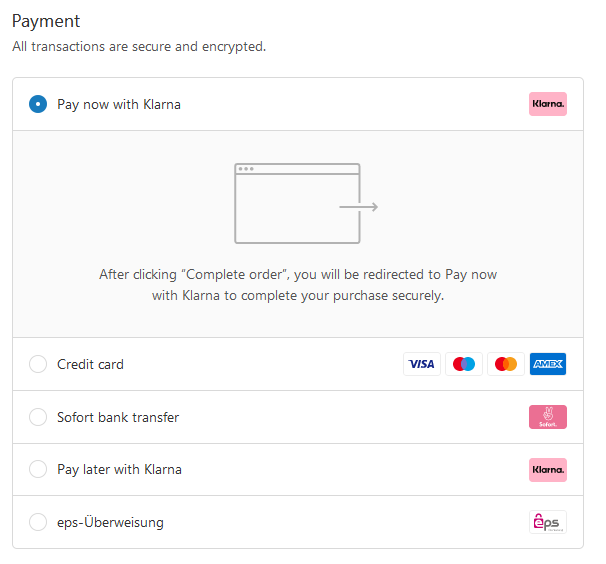The height and width of the screenshot is (564, 606).
Task: Click the Pay later with Klarna label
Action: [x=119, y=470]
